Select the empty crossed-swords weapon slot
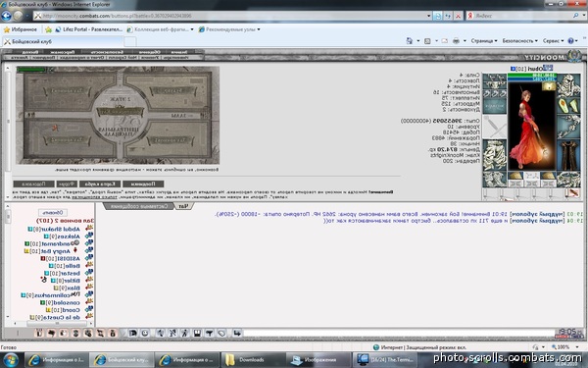The width and height of the screenshot is (588, 368). click(x=494, y=127)
